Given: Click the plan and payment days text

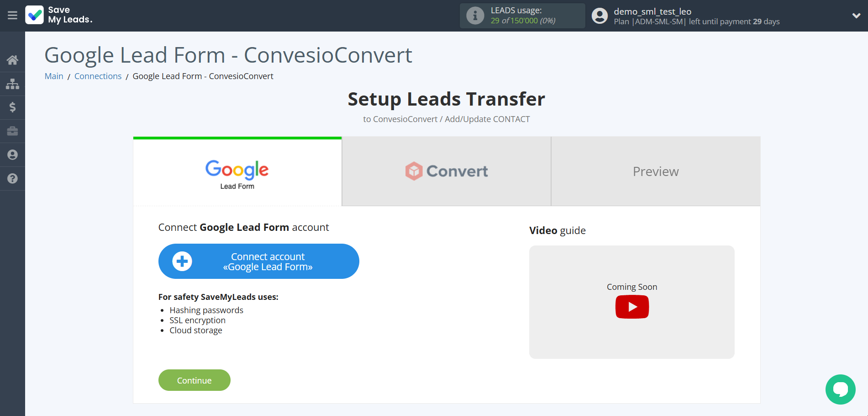Looking at the screenshot, I should point(697,21).
